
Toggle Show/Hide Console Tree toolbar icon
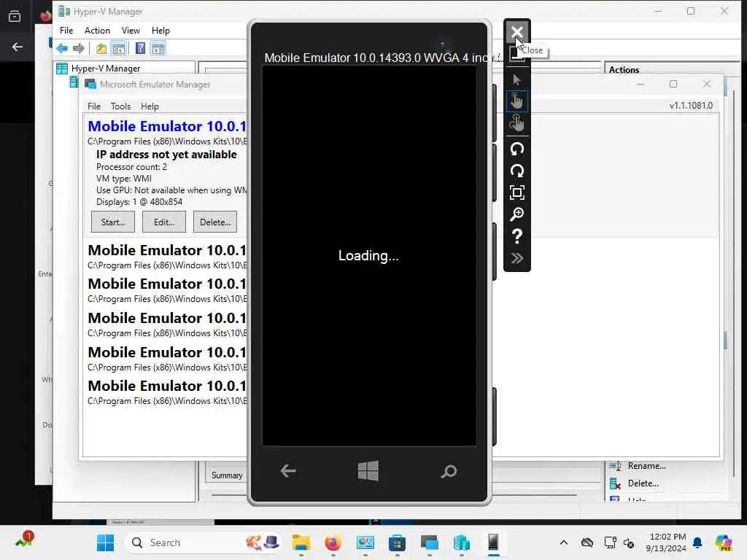click(119, 48)
